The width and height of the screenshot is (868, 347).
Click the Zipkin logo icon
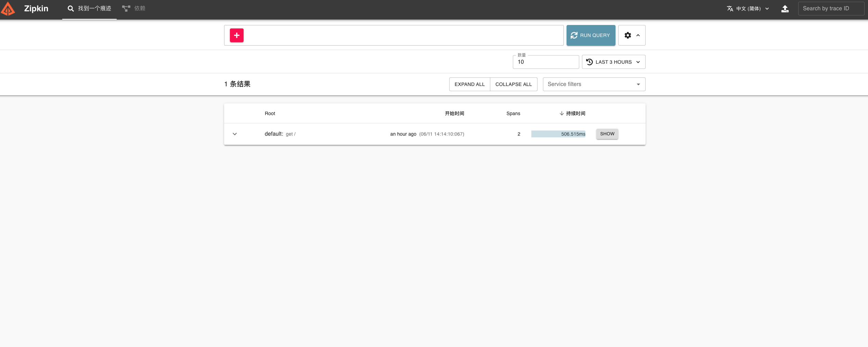(x=8, y=9)
